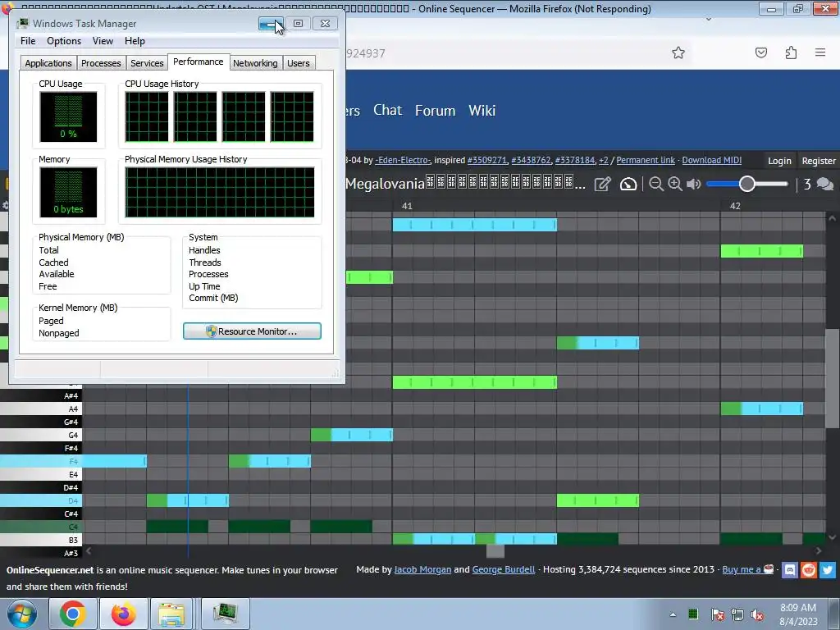
Task: Click the vertical scrollbar down arrow
Action: [832, 537]
